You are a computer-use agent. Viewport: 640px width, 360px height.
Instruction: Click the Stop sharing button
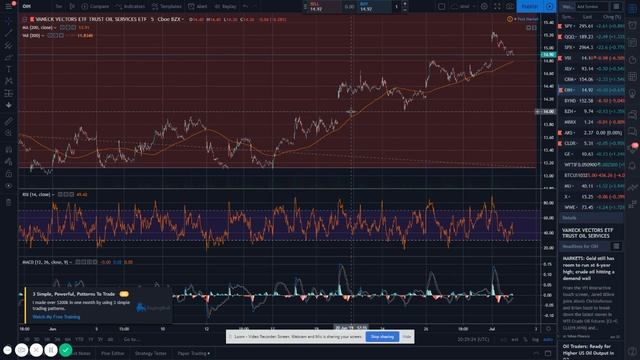click(382, 337)
